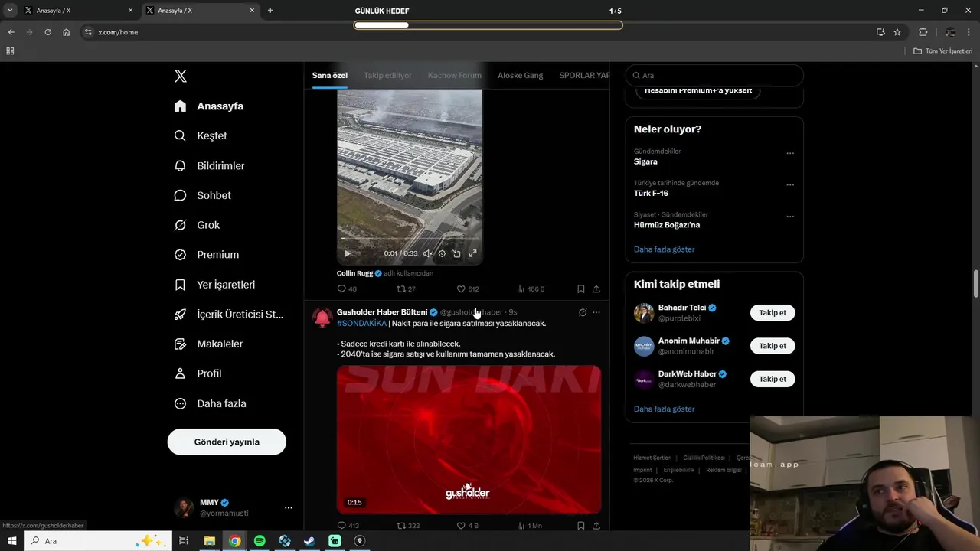The height and width of the screenshot is (551, 980).
Task: Click the Ara search field on X
Action: coord(714,76)
